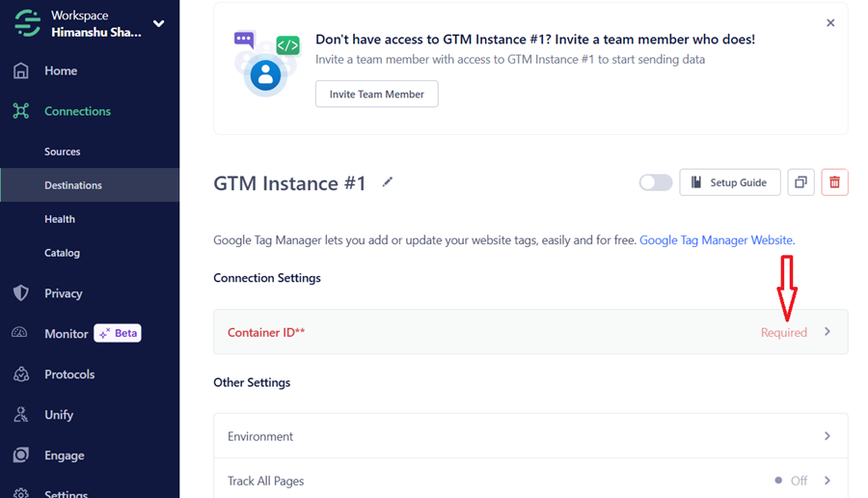The height and width of the screenshot is (498, 868).
Task: Click the Required label on Container ID
Action: pos(784,332)
